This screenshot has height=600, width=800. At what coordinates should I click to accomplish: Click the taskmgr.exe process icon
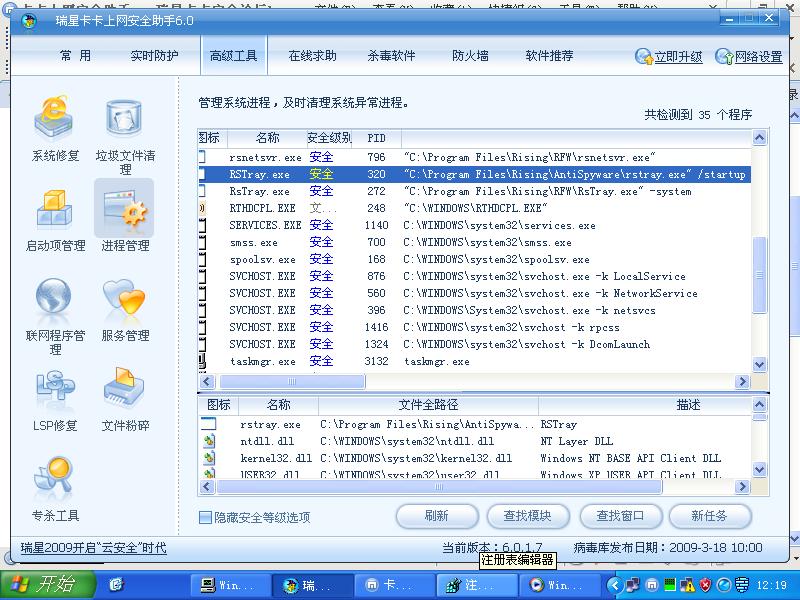tap(203, 361)
